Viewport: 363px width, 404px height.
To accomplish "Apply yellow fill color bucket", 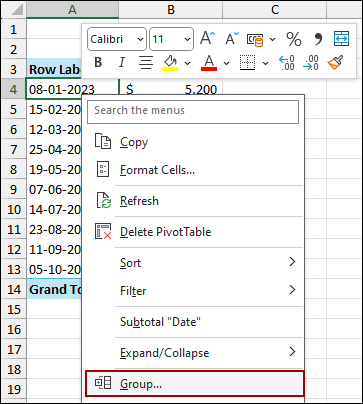I will [171, 63].
